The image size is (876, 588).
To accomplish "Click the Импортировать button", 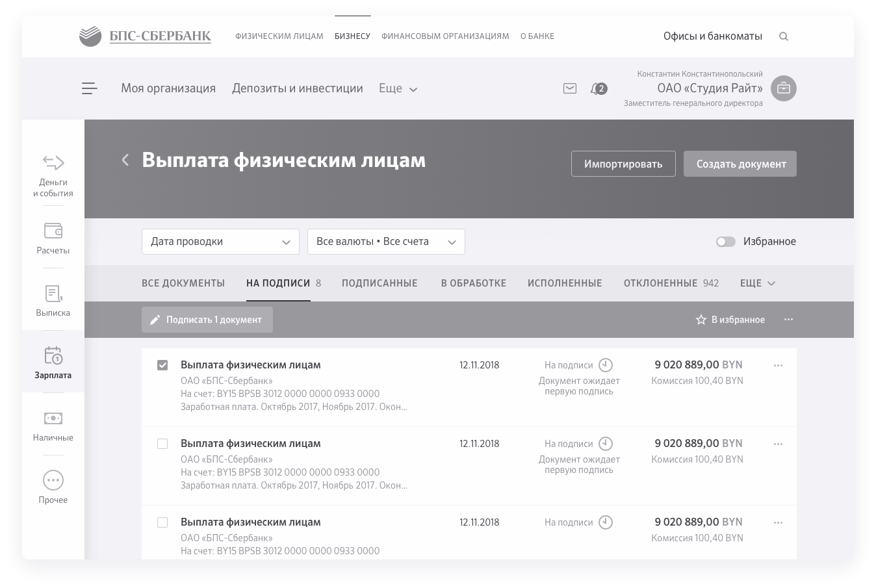I will 623,164.
